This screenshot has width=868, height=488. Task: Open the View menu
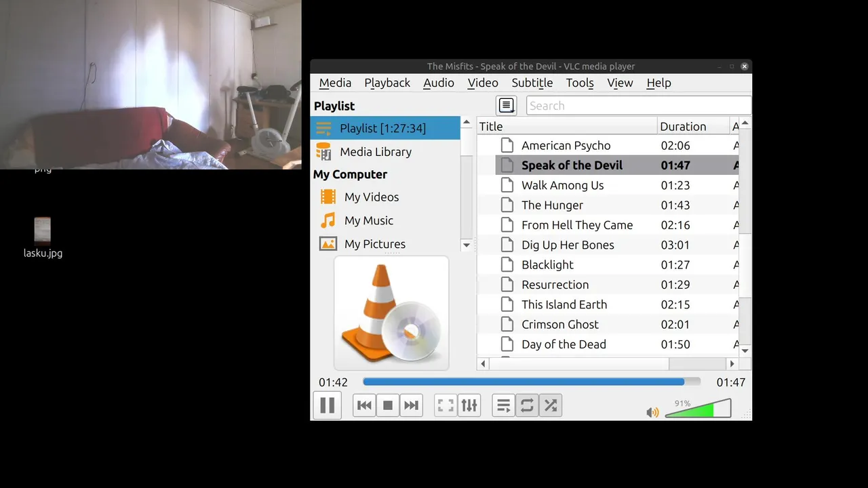point(620,83)
